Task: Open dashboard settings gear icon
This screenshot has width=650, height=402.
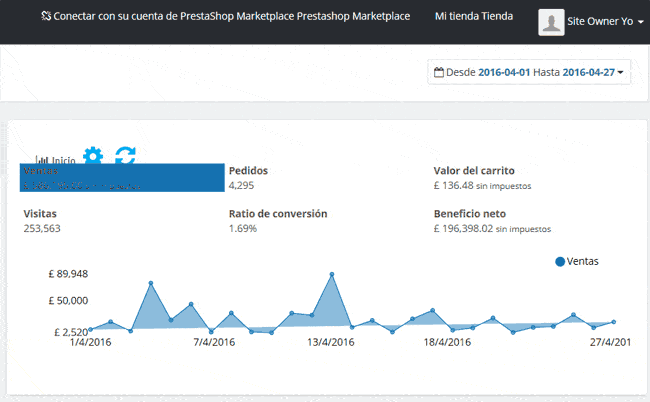Action: (93, 155)
